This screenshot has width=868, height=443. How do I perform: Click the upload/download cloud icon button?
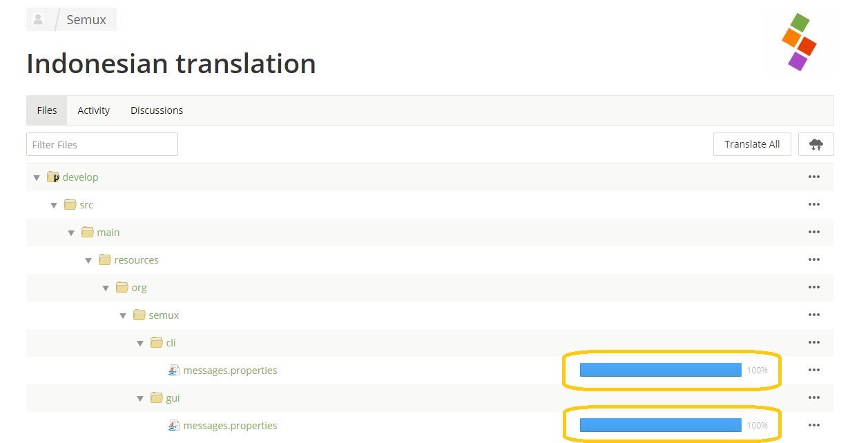(816, 144)
